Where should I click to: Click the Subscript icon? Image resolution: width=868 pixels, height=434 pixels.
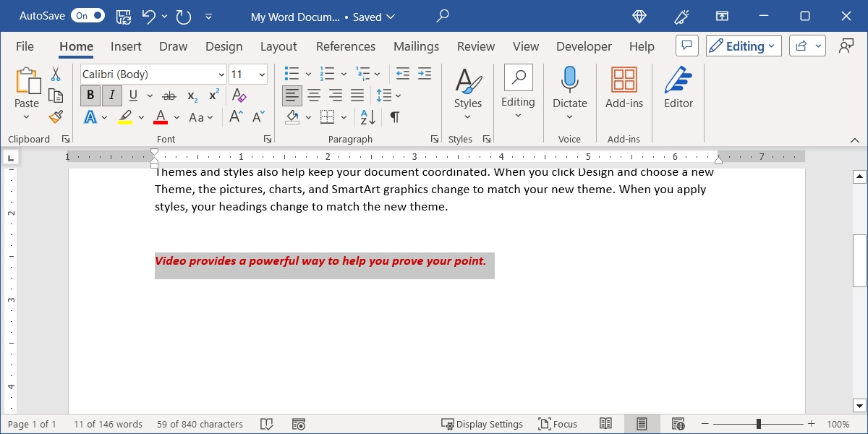pos(190,95)
